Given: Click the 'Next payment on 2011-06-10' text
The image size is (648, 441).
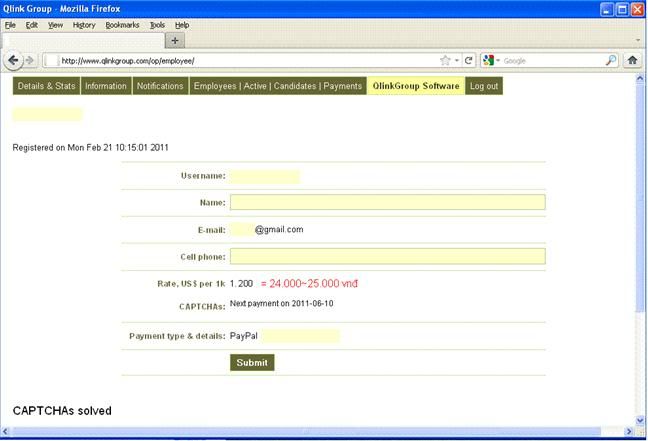Looking at the screenshot, I should 281,303.
